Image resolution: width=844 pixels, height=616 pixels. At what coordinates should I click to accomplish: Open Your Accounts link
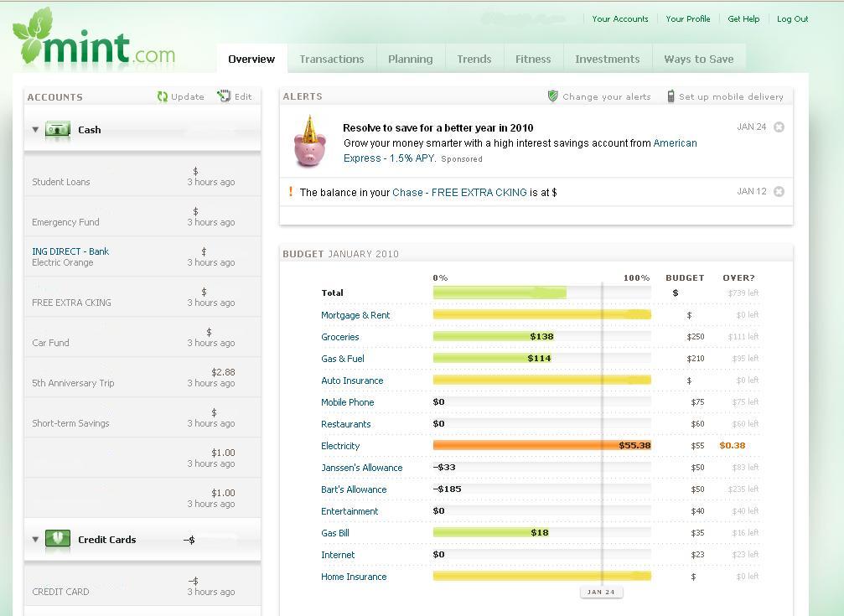[x=620, y=18]
